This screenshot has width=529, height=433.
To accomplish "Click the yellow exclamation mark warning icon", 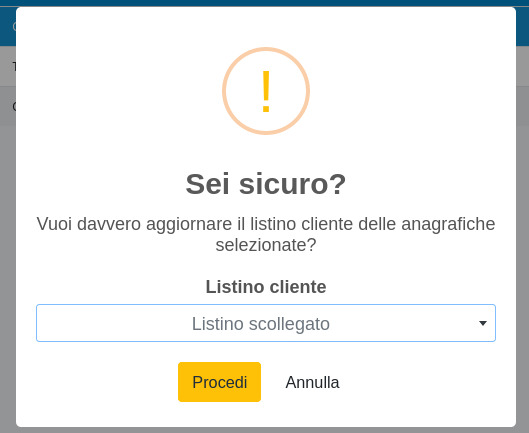I will 266,91.
